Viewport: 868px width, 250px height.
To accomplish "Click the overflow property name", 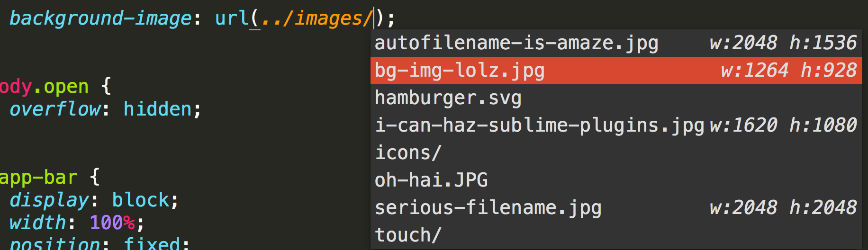I will point(55,109).
